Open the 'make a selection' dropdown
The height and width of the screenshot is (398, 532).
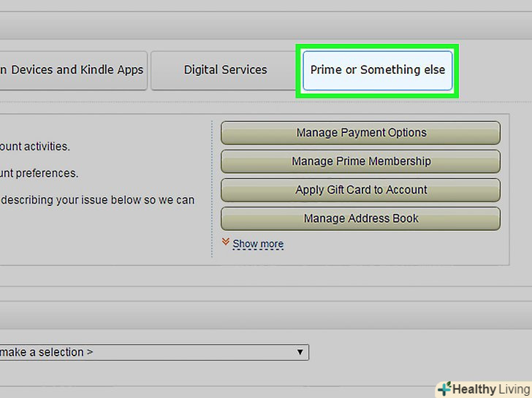click(x=146, y=352)
